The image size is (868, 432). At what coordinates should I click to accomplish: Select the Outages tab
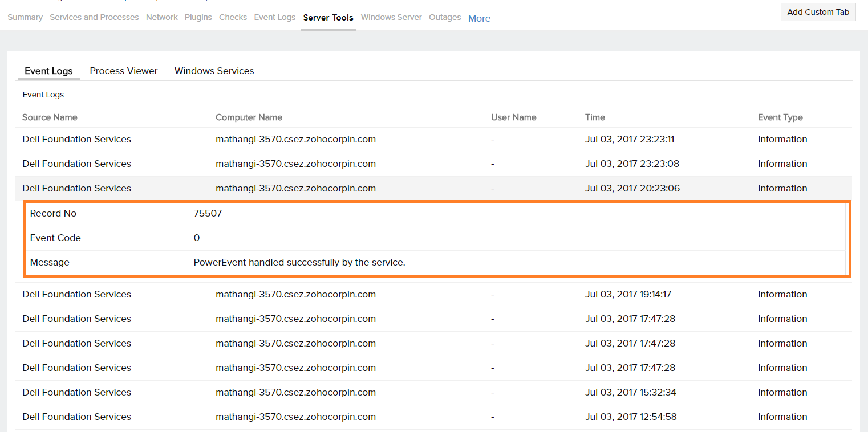(445, 17)
